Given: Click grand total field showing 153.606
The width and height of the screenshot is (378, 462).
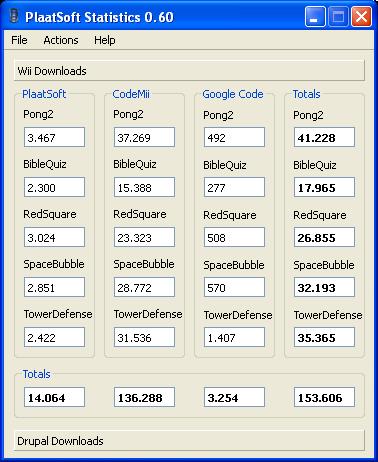Looking at the screenshot, I should point(324,397).
